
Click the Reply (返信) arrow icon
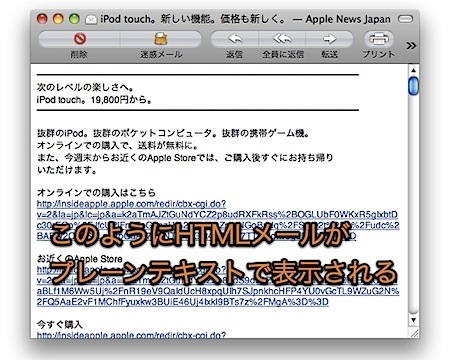point(235,39)
